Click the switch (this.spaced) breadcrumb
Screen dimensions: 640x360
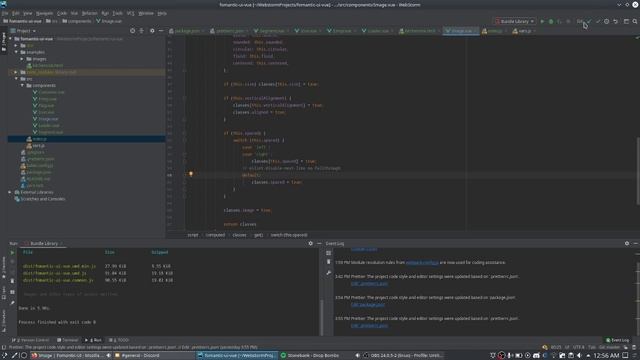pos(289,235)
